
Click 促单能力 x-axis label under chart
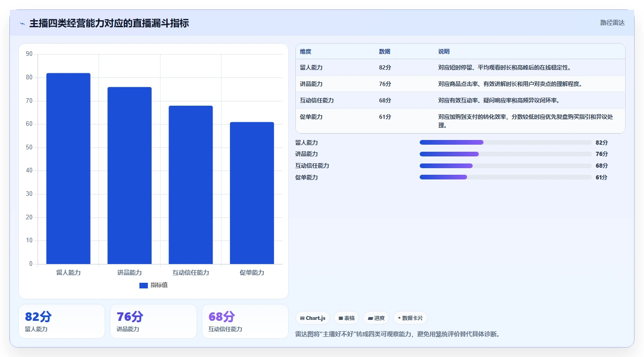(x=252, y=272)
